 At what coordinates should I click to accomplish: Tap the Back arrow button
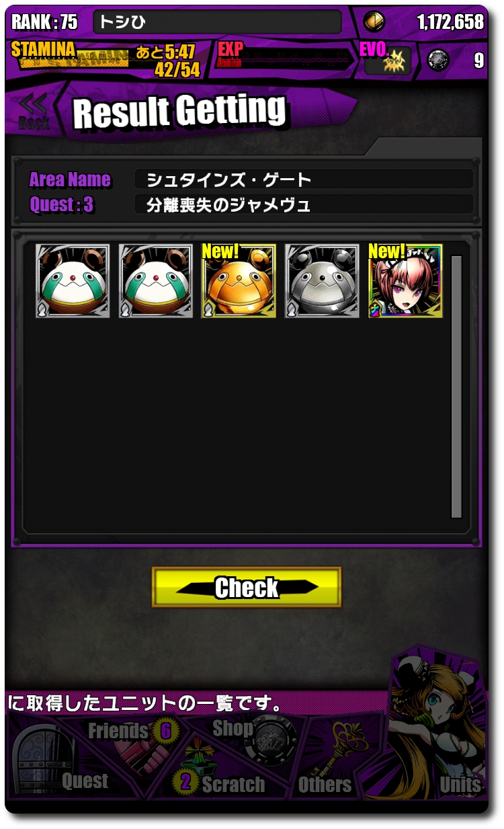[34, 111]
